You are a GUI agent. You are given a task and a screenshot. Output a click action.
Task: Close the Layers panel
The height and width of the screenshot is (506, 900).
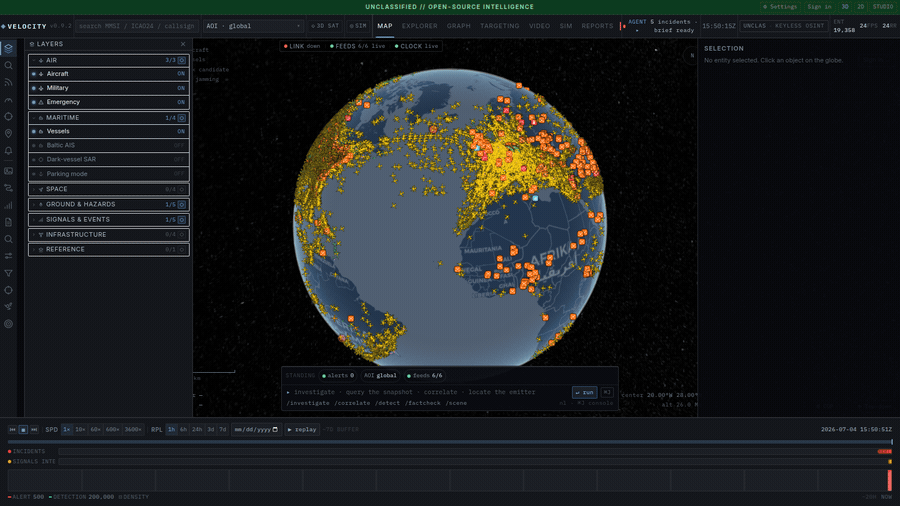tap(183, 44)
